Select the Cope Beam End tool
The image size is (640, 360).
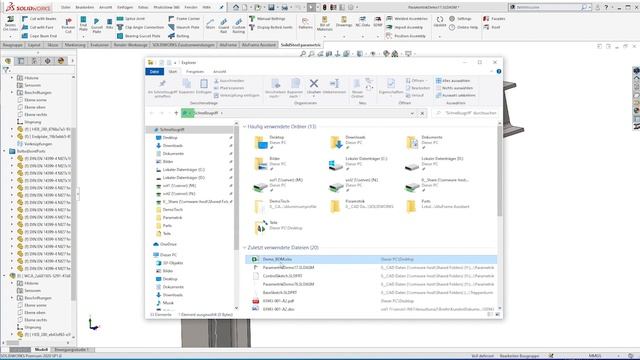pos(39,36)
